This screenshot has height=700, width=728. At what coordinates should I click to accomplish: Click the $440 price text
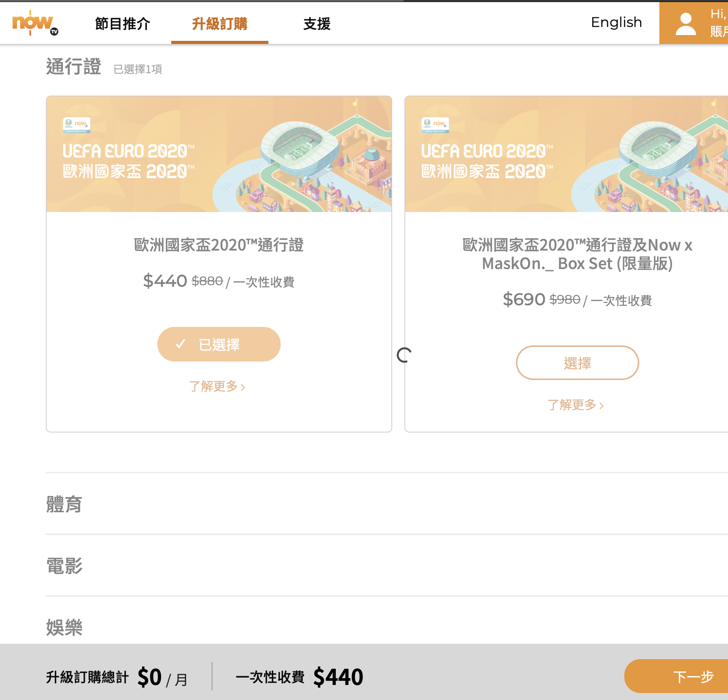[x=165, y=281]
